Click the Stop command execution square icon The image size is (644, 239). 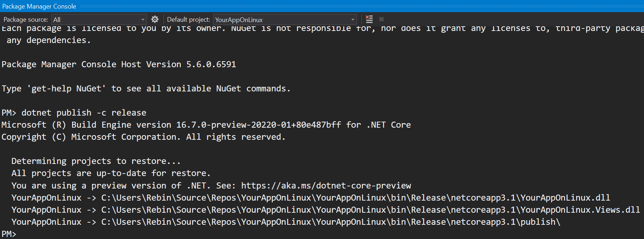(381, 19)
